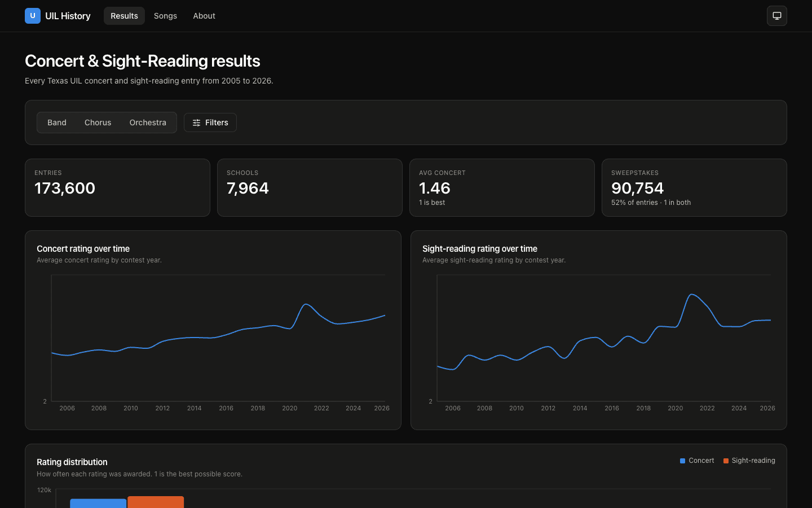Open the About nav tab

coord(204,16)
